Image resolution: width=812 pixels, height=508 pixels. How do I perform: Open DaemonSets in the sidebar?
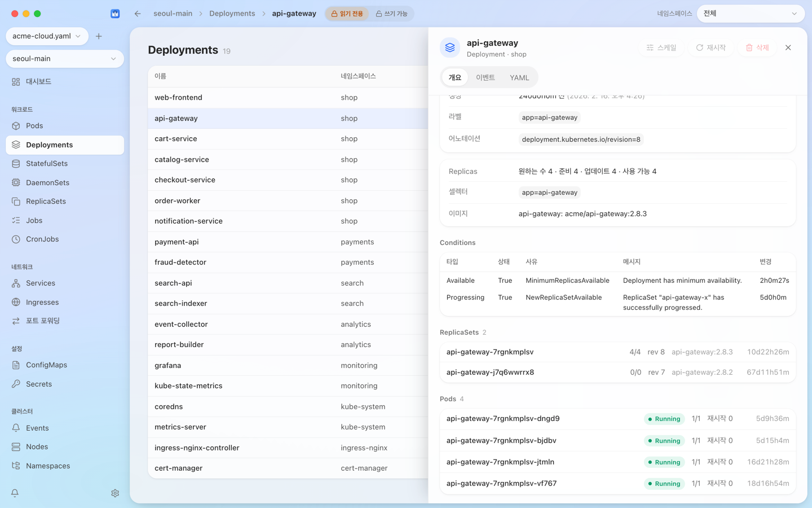(x=65, y=182)
